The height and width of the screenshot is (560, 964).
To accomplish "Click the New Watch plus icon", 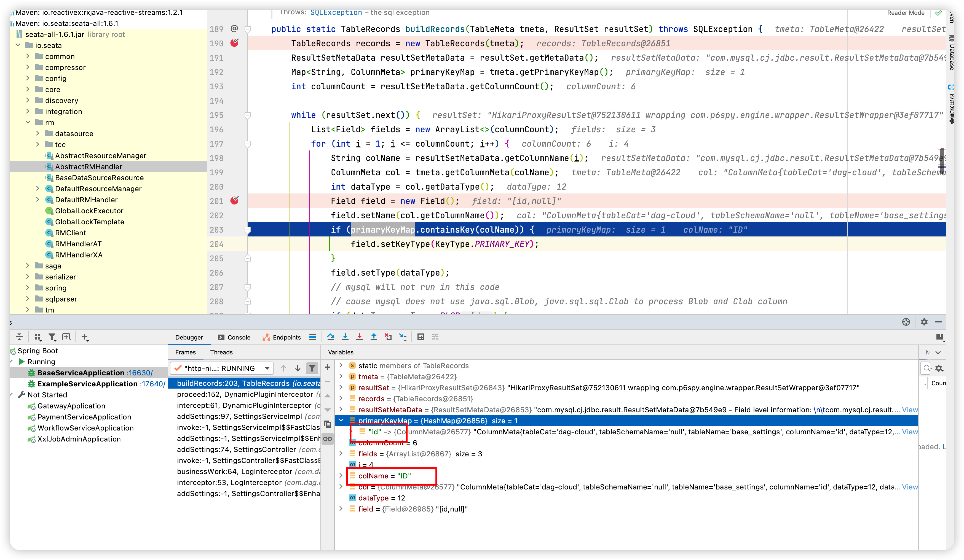I will pos(328,367).
